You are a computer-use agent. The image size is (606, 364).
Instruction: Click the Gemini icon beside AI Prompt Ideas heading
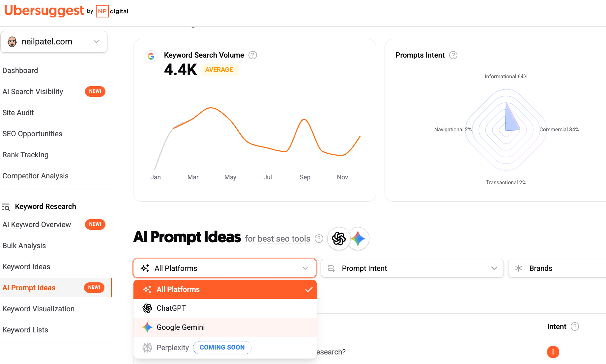tap(358, 238)
